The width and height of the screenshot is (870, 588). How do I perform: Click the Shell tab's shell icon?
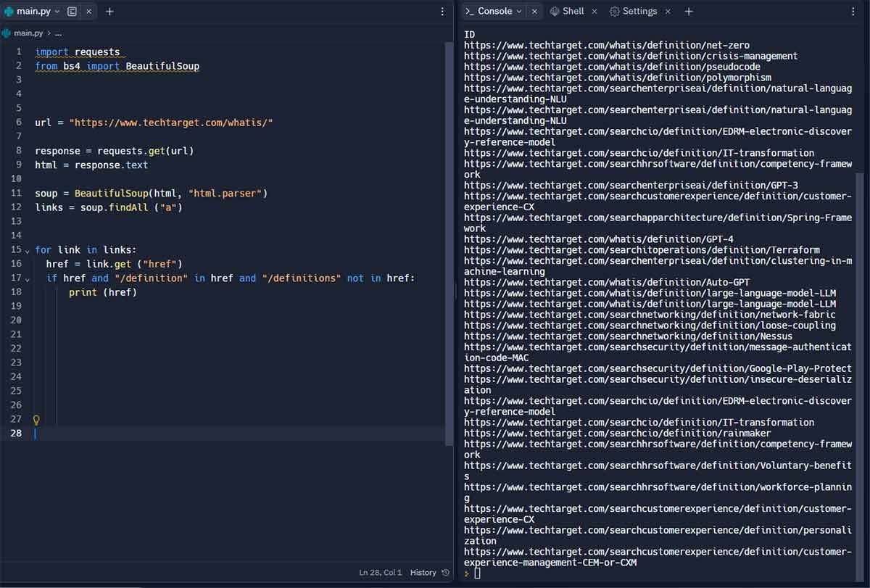pos(554,11)
